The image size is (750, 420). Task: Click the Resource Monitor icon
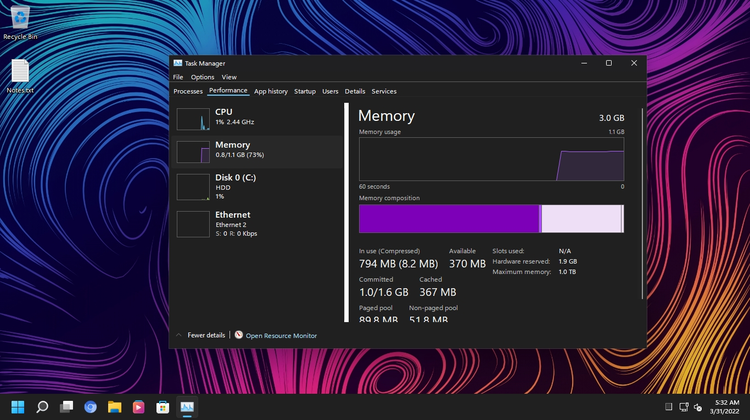point(239,335)
